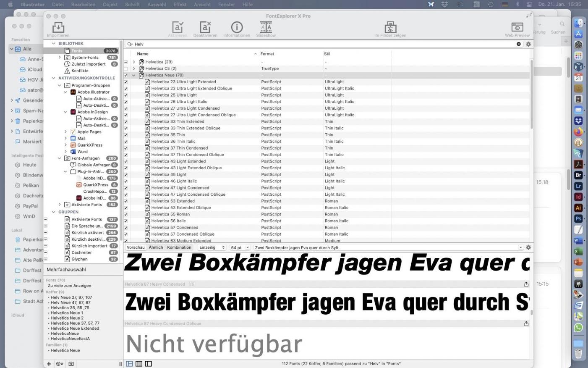
Task: Toggle checkbox for Helvetica 55 Roman
Action: [125, 214]
